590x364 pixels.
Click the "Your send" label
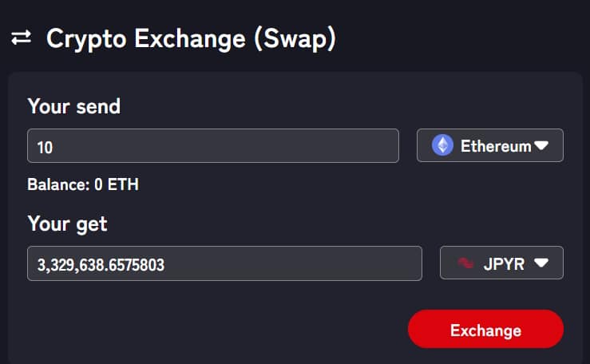coord(73,105)
